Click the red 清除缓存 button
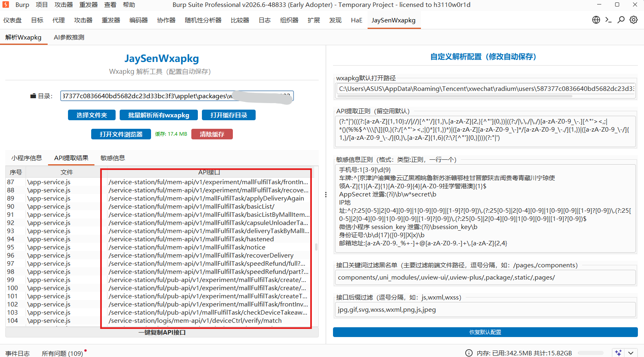 (x=212, y=134)
